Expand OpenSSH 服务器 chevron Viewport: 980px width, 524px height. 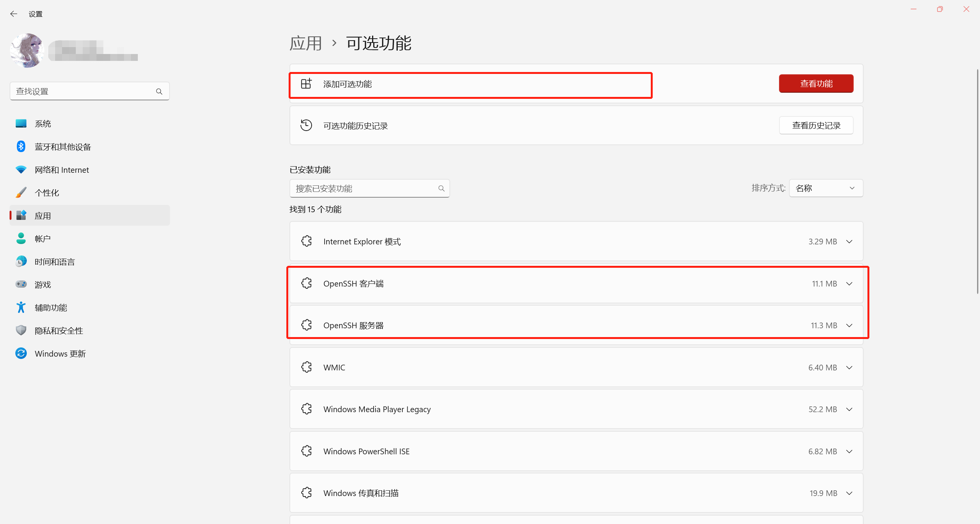pos(849,326)
